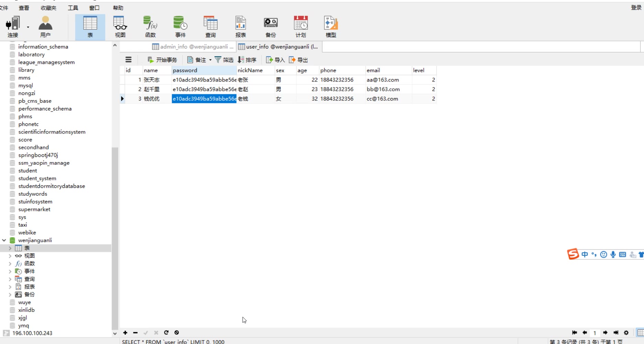Open the 收藏夹 (Favorites) menu

click(x=48, y=8)
